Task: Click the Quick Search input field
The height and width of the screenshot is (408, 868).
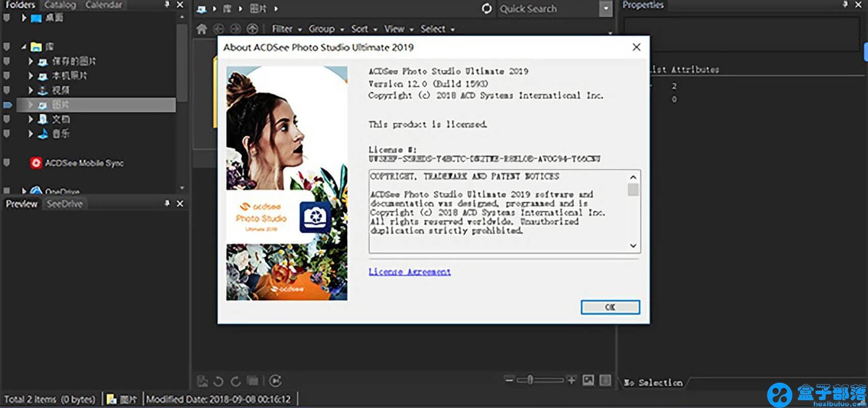Action: tap(548, 9)
